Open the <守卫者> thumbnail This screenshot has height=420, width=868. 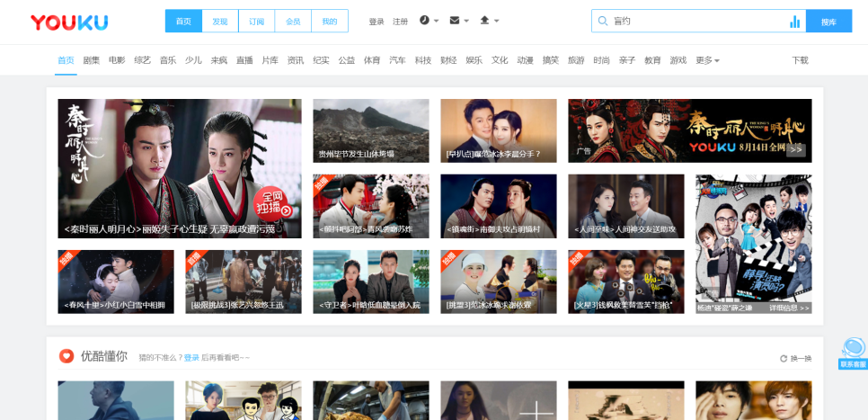point(371,281)
